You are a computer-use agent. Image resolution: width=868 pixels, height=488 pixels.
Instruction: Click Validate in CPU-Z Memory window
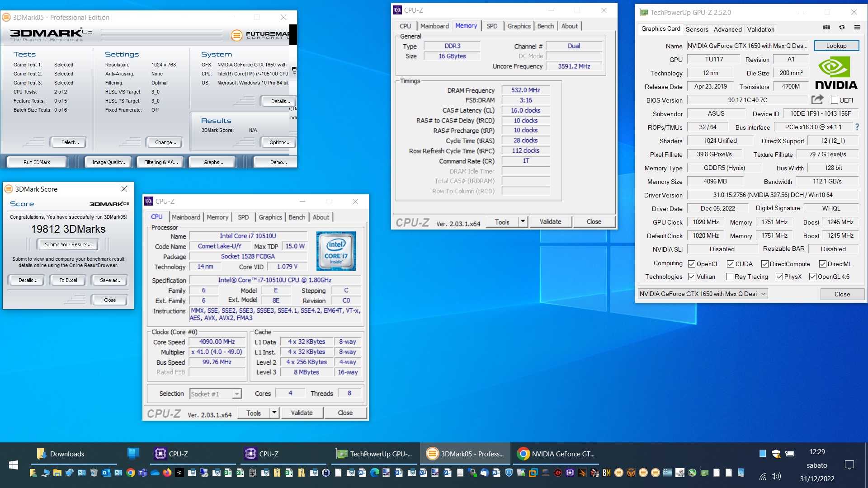pyautogui.click(x=550, y=221)
